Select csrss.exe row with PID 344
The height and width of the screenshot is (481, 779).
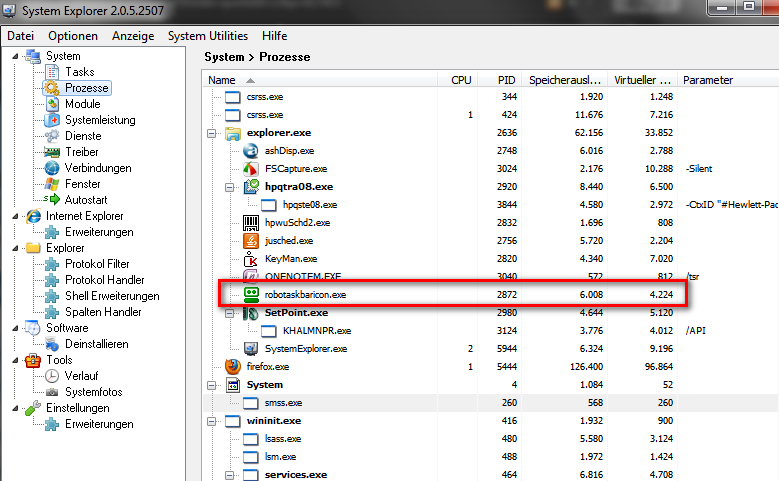point(491,97)
